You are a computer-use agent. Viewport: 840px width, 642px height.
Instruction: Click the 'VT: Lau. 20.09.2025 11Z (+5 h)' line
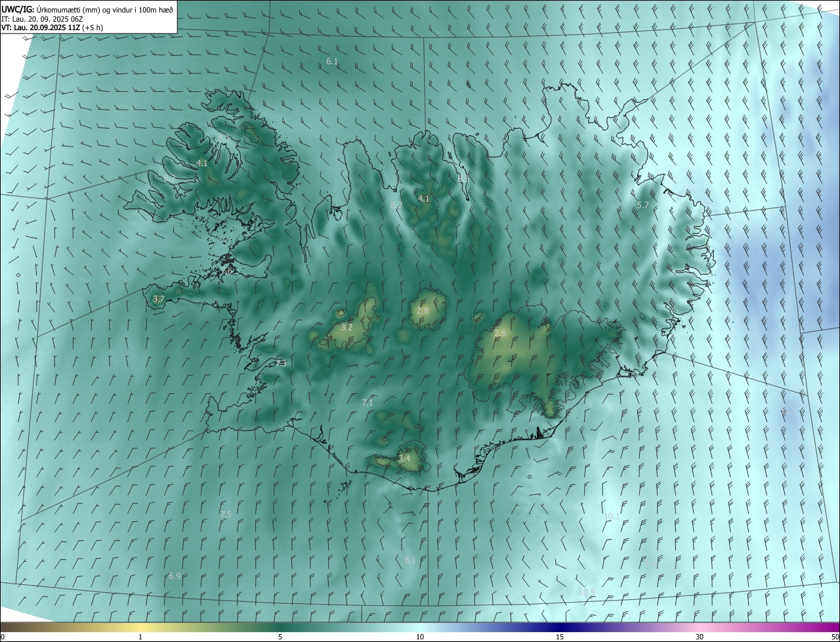point(52,28)
